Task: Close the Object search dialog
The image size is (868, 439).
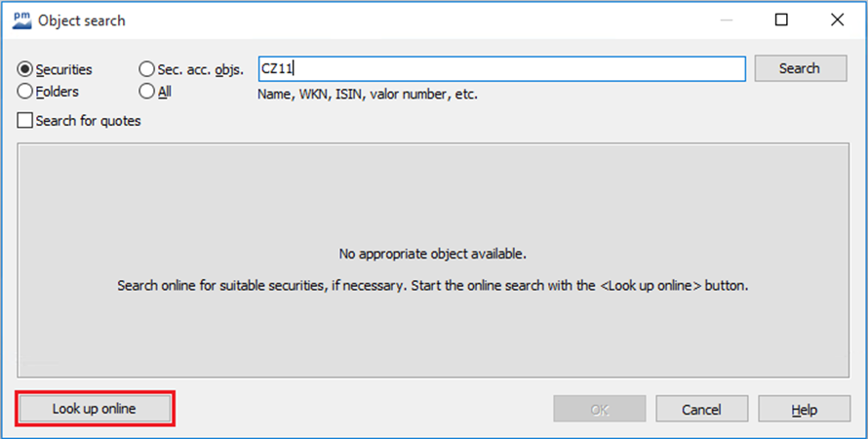Action: click(x=837, y=20)
